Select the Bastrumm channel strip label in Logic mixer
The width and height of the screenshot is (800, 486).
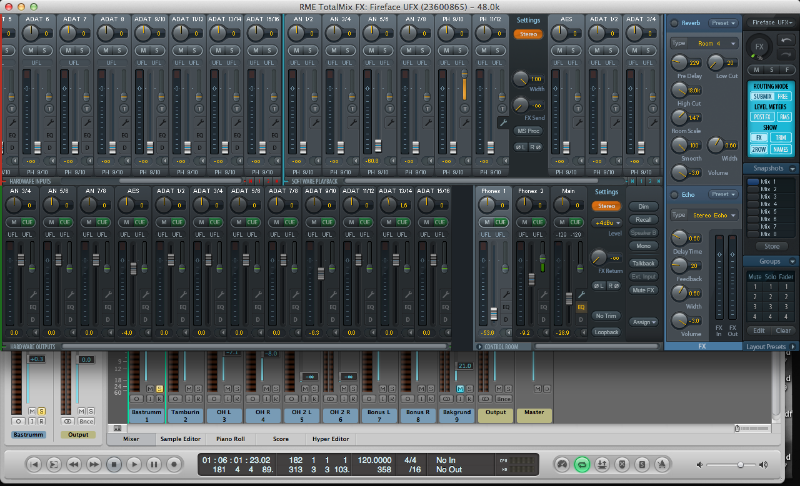click(146, 415)
